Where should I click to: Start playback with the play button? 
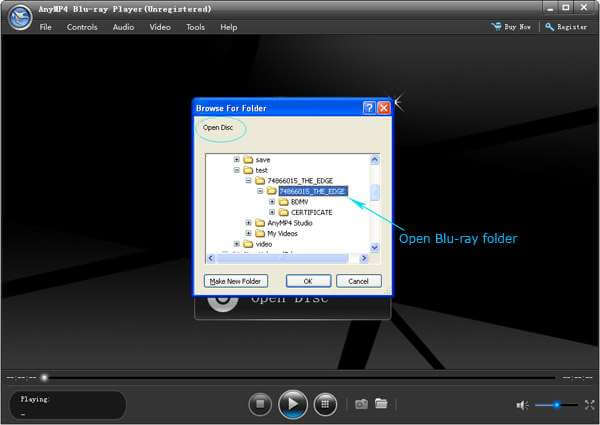coord(293,404)
